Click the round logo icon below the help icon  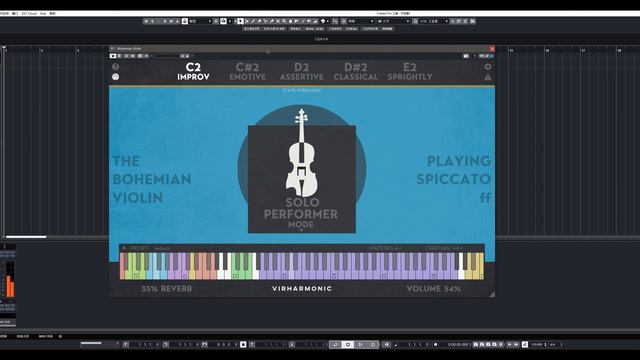pyautogui.click(x=116, y=77)
